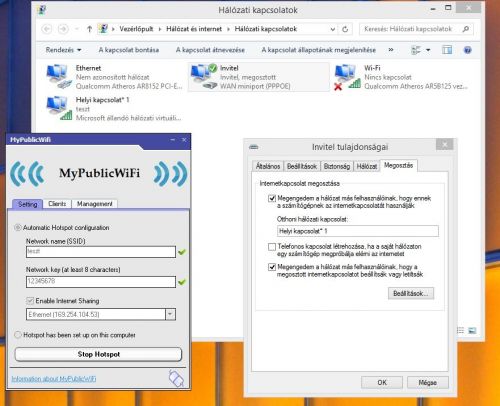Open Information about MyPublicWiFi link
500x406 pixels.
click(x=54, y=379)
